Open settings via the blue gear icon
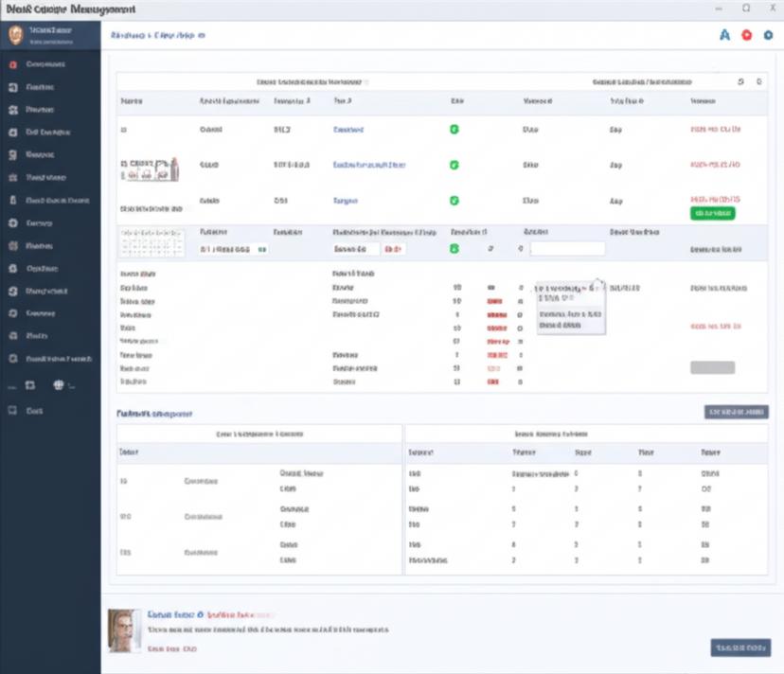 (x=768, y=35)
